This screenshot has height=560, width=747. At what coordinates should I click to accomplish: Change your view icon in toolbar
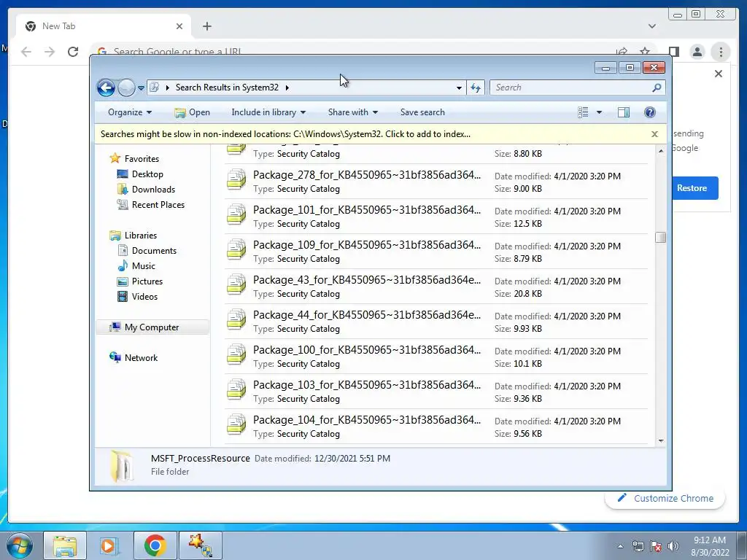(583, 112)
